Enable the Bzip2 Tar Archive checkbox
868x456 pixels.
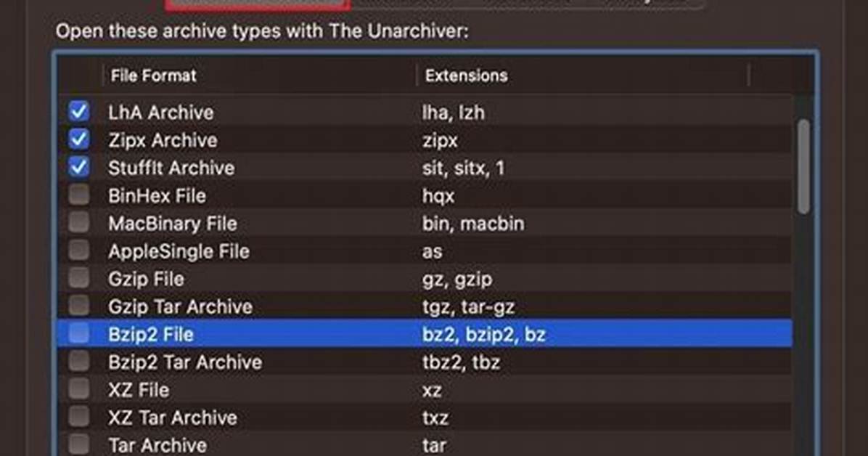(78, 361)
